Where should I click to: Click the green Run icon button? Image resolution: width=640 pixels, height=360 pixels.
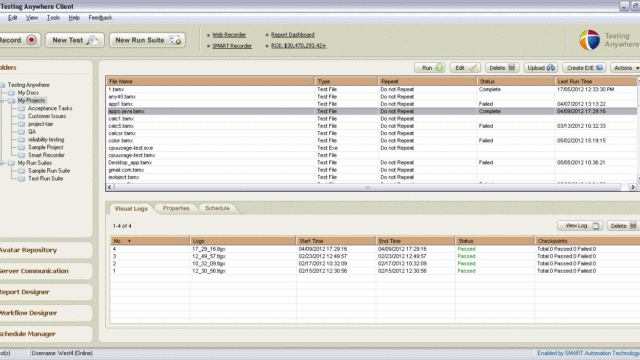440,68
